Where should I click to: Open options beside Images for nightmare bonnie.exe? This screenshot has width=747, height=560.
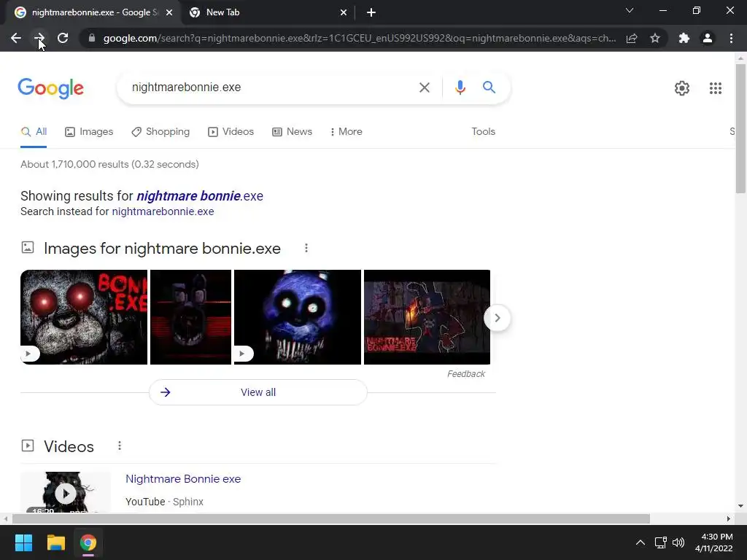306,248
